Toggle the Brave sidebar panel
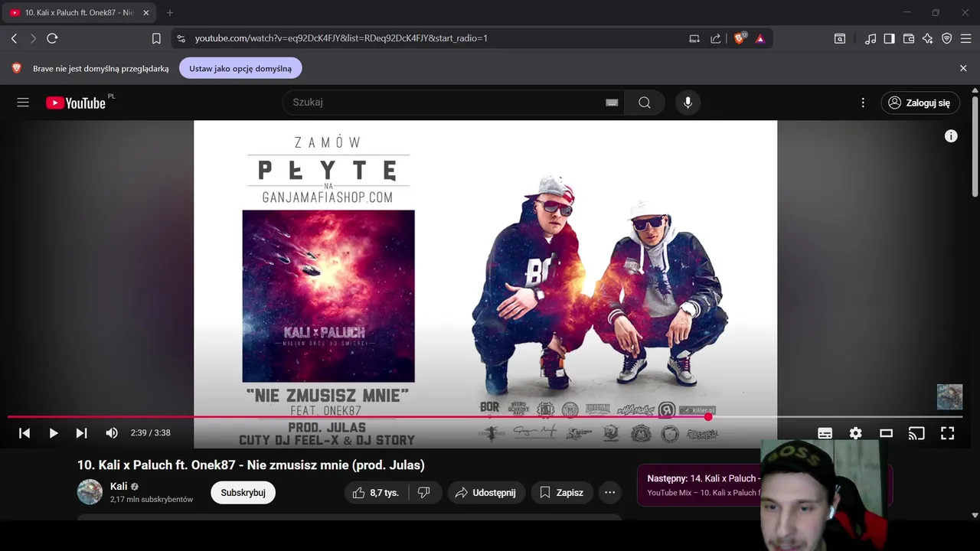 point(889,38)
